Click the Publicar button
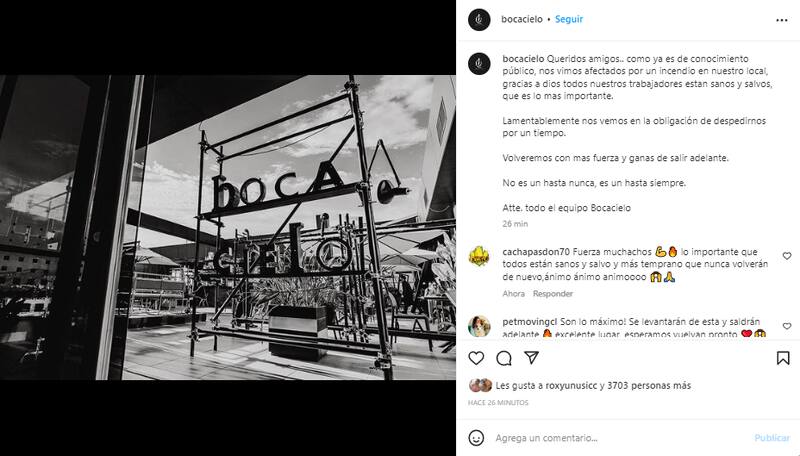This screenshot has height=456, width=800. tap(771, 438)
